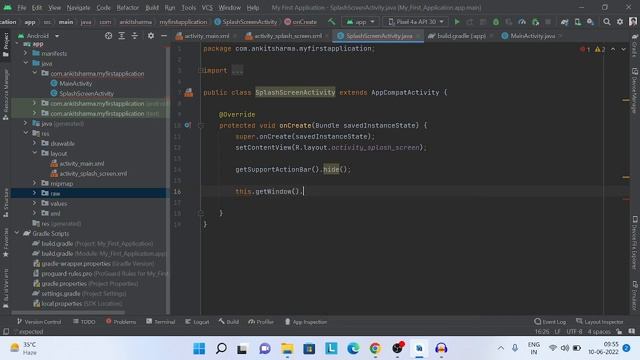Open File Explorer from the taskbar
Viewport: 640px width, 360px height.
[287, 349]
